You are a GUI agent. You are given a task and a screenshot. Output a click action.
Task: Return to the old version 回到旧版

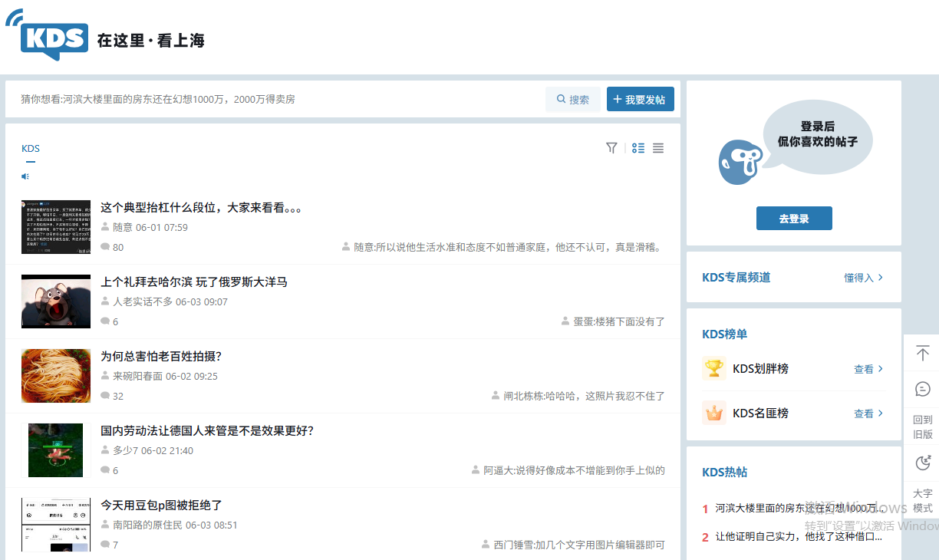click(x=923, y=427)
